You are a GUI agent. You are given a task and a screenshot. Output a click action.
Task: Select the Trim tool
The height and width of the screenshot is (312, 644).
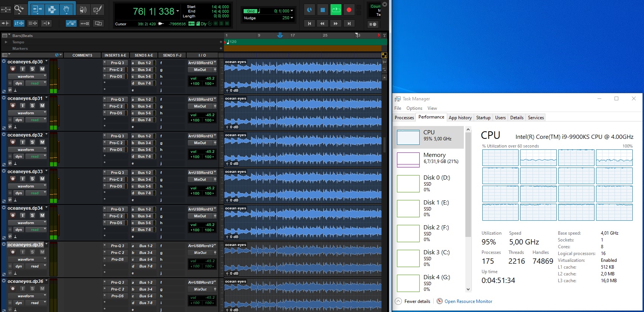coord(37,9)
